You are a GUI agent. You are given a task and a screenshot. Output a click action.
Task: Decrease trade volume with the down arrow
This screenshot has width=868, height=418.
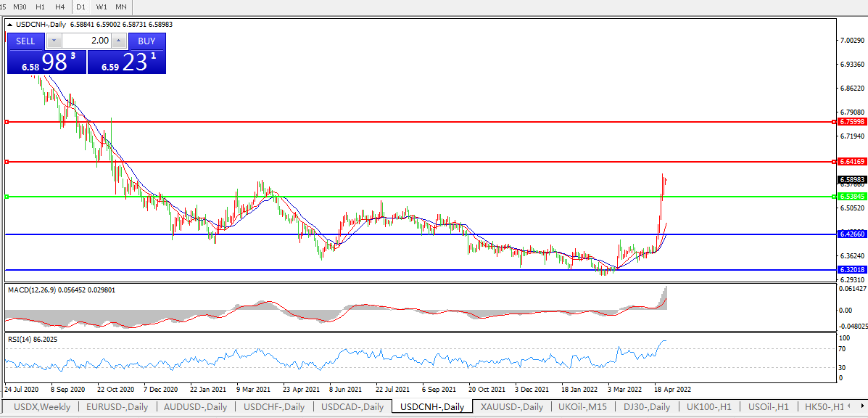pos(54,41)
